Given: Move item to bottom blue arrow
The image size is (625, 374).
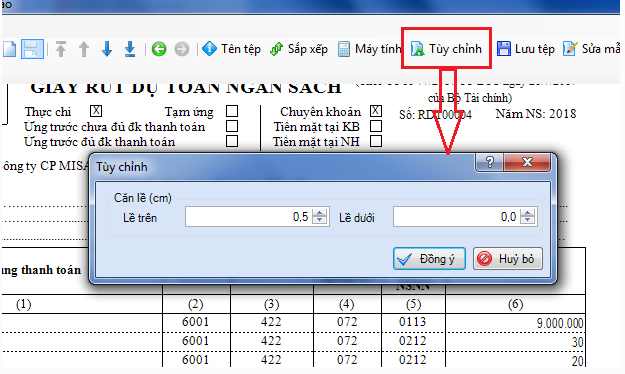Looking at the screenshot, I should coord(130,49).
